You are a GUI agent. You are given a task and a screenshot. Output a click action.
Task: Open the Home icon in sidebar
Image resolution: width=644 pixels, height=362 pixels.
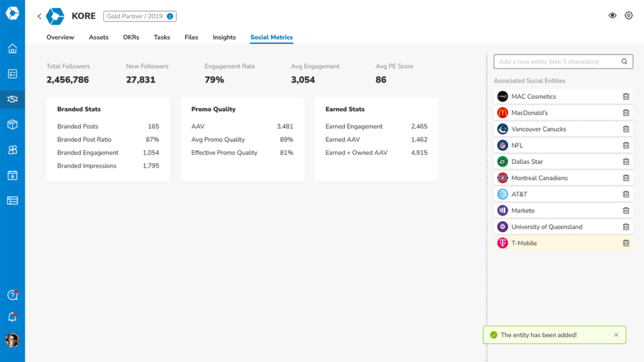point(12,49)
